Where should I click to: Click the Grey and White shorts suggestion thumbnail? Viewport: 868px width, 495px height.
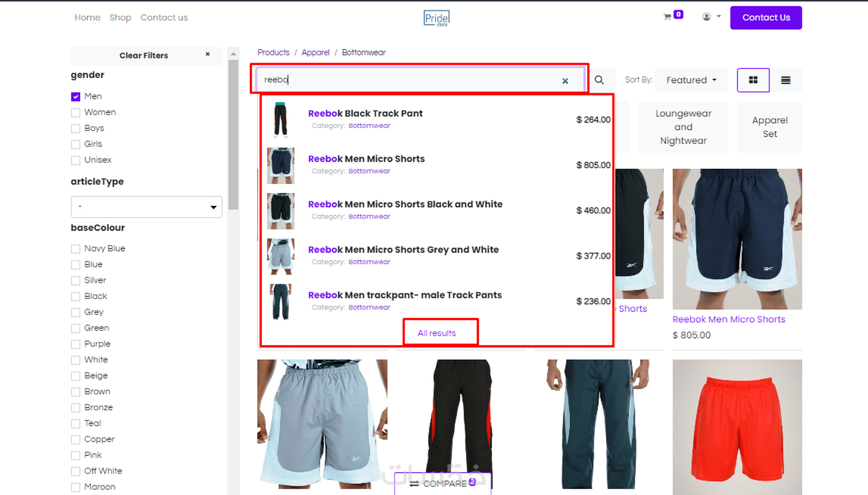pos(280,256)
